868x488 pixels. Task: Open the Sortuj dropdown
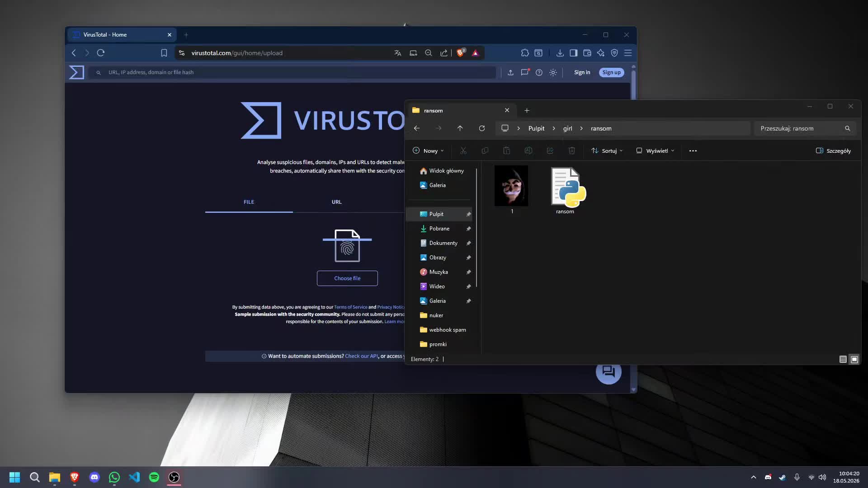[607, 150]
